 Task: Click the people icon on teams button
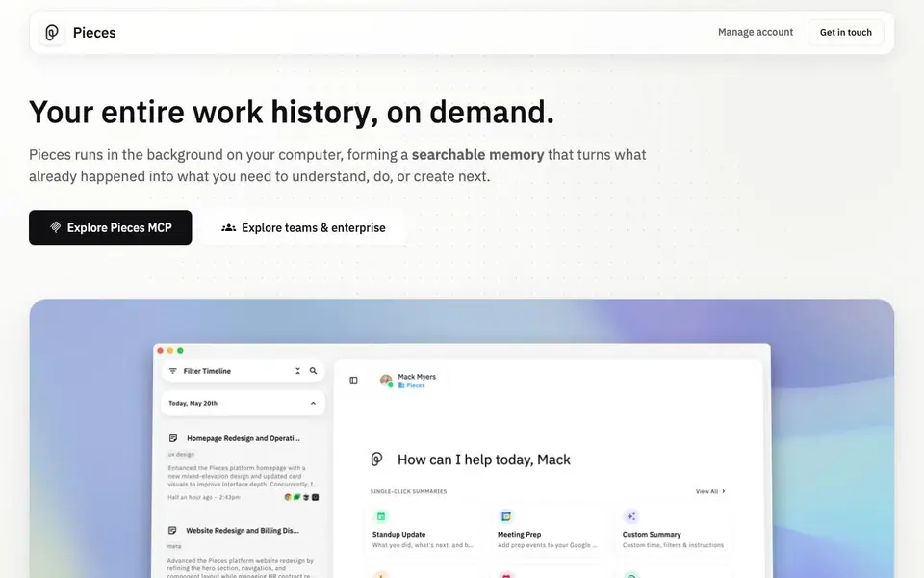[x=228, y=227]
